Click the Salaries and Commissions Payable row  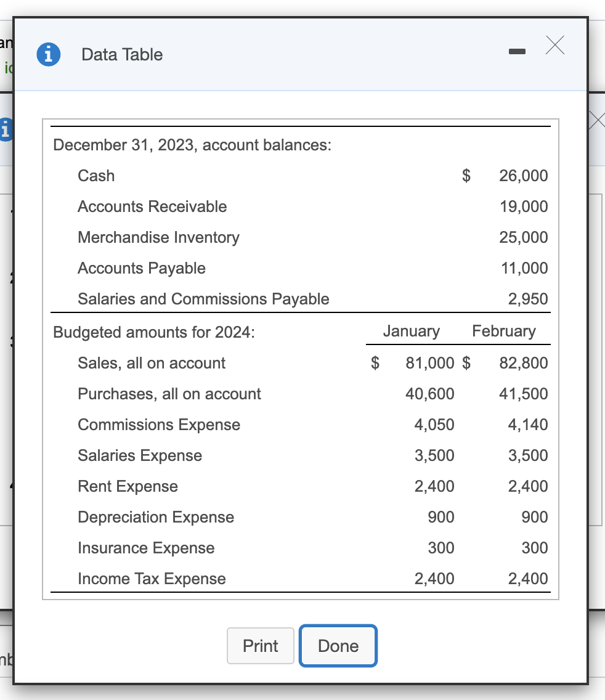[x=203, y=299]
